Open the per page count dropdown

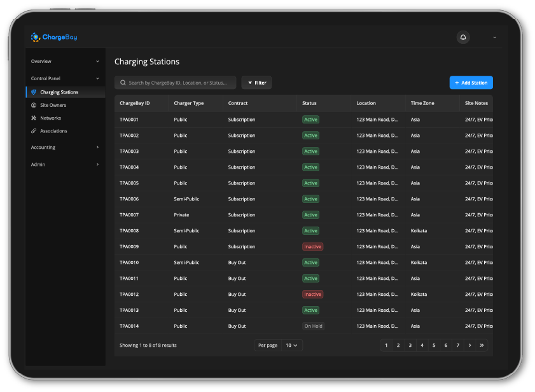coord(292,346)
